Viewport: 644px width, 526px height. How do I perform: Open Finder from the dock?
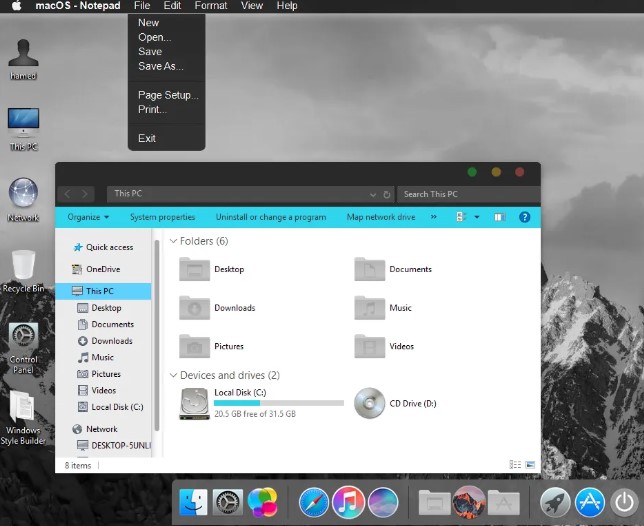193,502
